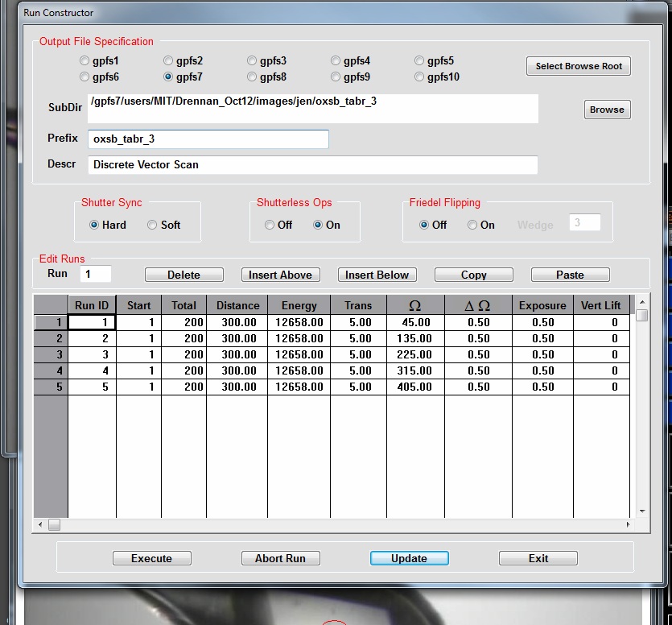Click the Descr field with Discrete Vector Scan

[x=312, y=164]
